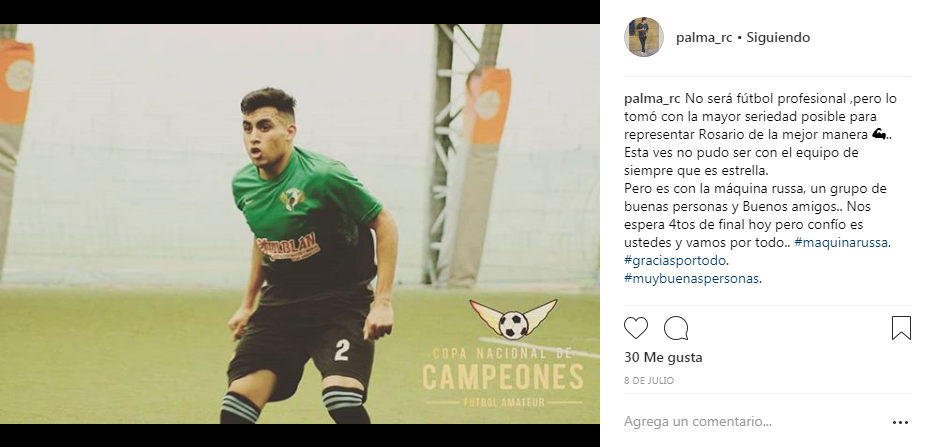Open comments via the speech bubble icon
Screen dimensions: 933x447
click(676, 328)
